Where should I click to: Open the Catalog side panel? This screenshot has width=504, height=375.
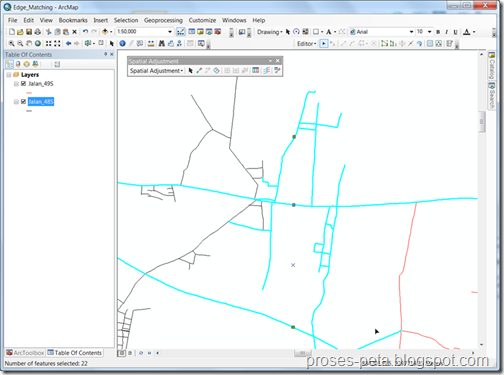click(491, 65)
